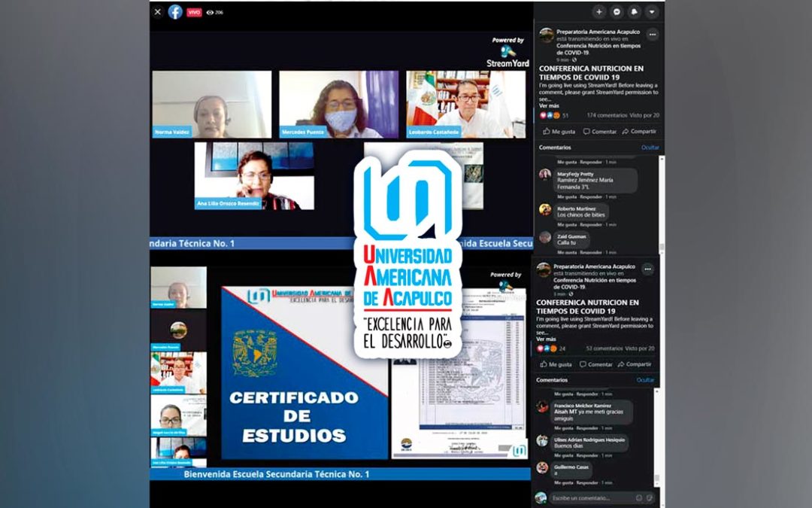
Task: Open the notifications bell icon
Action: (635, 12)
